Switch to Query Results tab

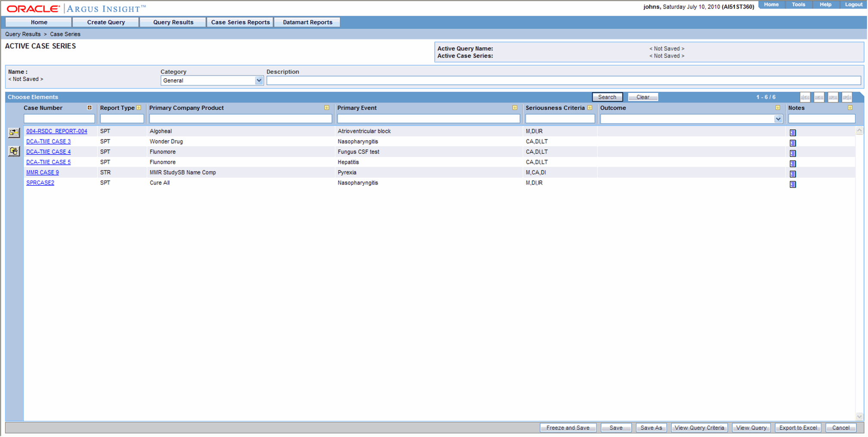pyautogui.click(x=173, y=22)
